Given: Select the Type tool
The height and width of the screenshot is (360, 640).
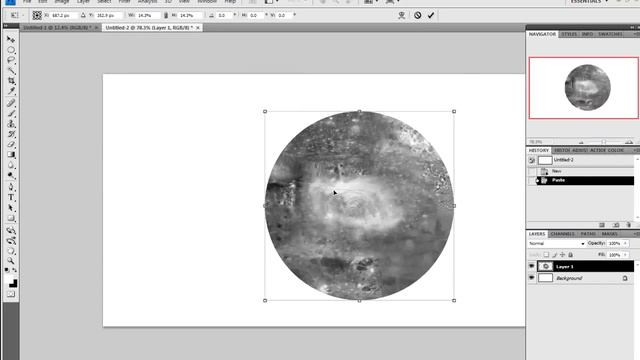Looking at the screenshot, I should click(11, 198).
